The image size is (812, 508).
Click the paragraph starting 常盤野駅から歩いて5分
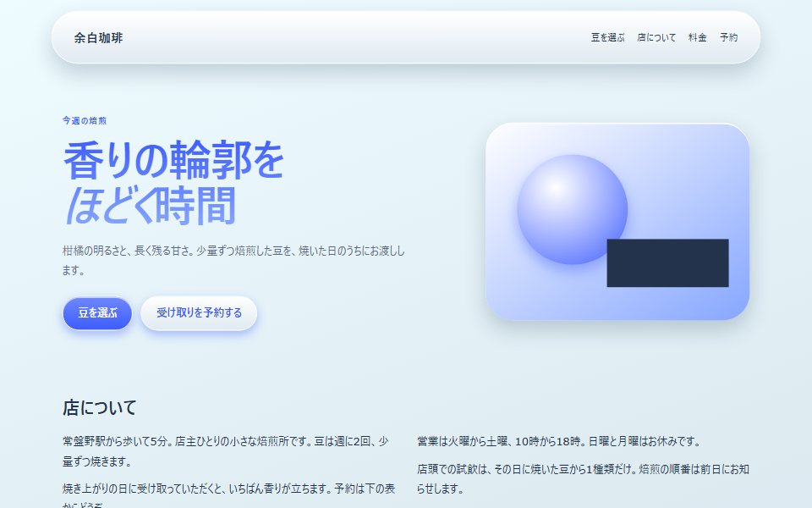coord(226,451)
